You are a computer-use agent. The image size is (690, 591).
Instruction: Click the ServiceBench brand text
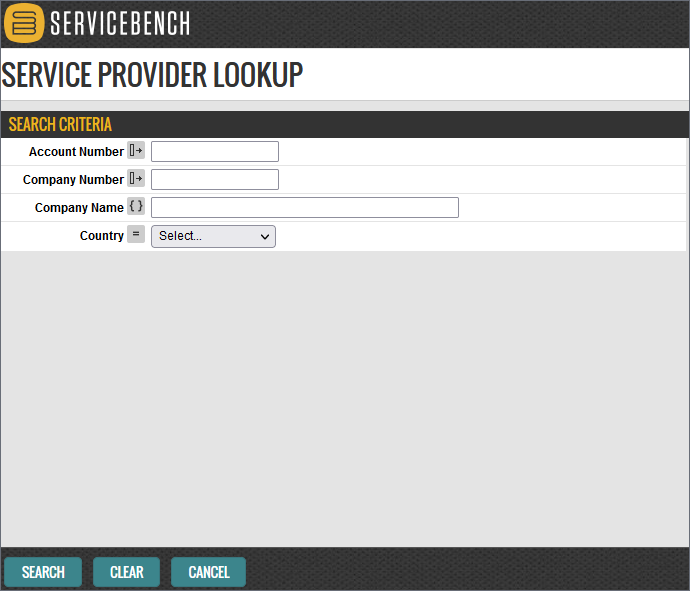[120, 23]
